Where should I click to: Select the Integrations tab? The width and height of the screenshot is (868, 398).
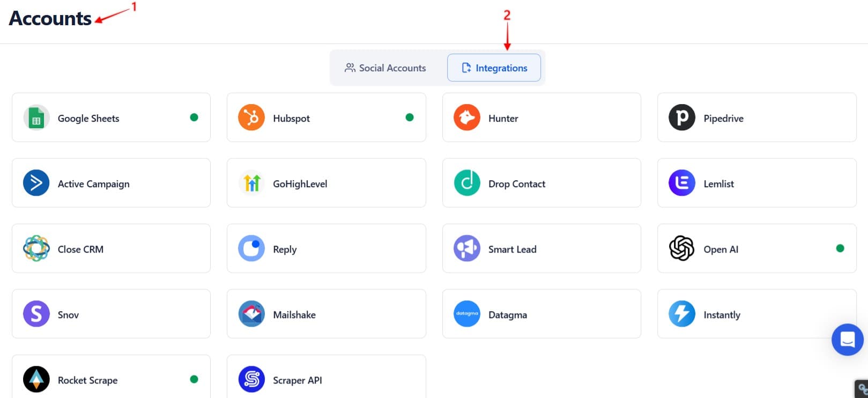494,68
